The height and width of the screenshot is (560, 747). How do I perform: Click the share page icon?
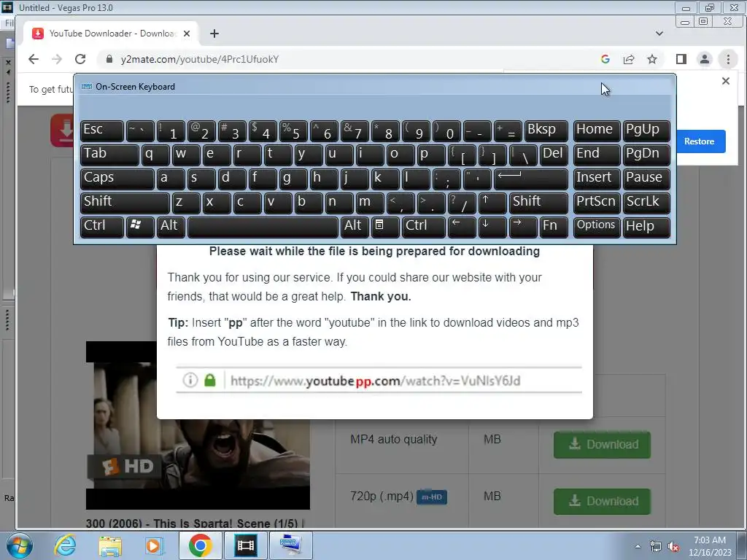629,59
